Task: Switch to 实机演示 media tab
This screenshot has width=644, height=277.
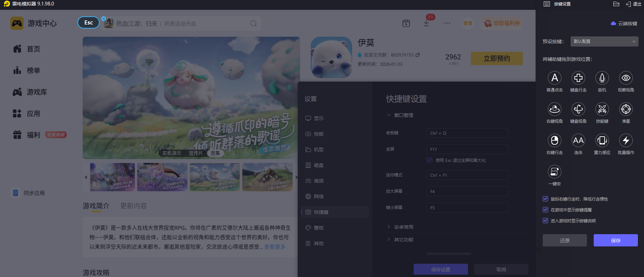Action: click(x=172, y=153)
